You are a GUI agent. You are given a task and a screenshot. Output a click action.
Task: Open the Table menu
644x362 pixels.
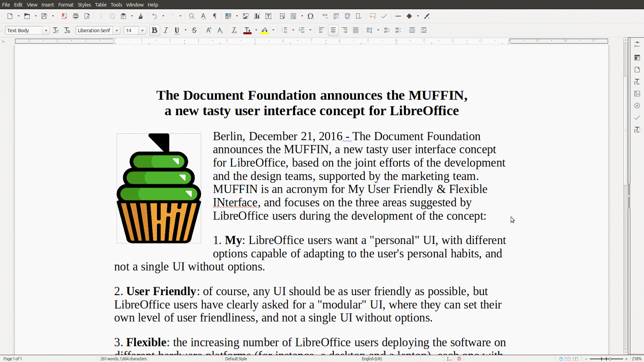click(x=101, y=5)
